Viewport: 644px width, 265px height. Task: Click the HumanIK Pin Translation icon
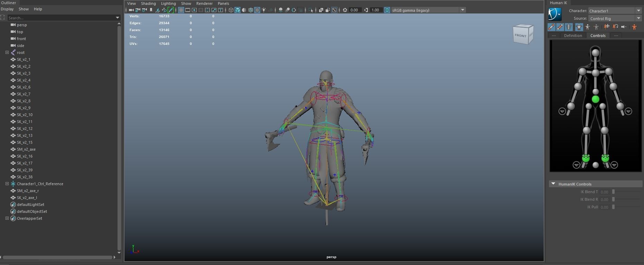[x=607, y=27]
